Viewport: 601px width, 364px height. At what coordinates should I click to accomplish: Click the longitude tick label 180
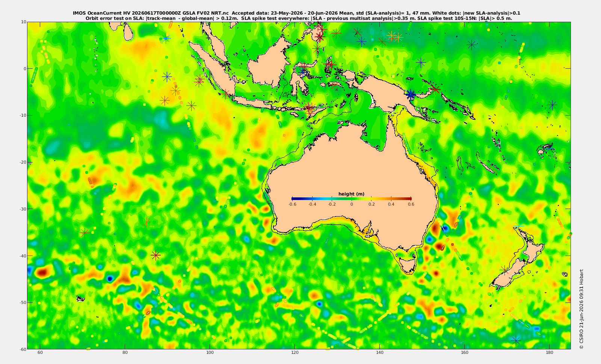point(550,352)
